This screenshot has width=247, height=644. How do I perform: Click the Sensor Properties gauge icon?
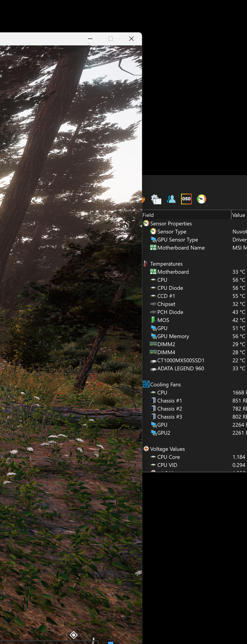[x=146, y=223]
